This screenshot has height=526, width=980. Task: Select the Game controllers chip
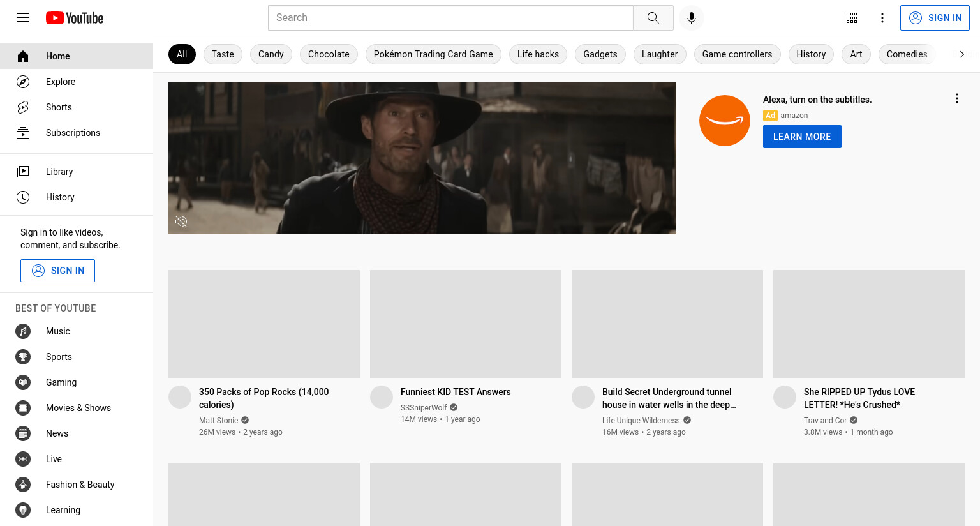click(737, 54)
